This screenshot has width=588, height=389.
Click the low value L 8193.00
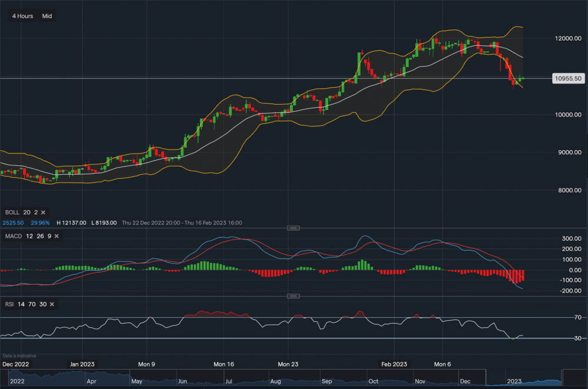(x=105, y=223)
